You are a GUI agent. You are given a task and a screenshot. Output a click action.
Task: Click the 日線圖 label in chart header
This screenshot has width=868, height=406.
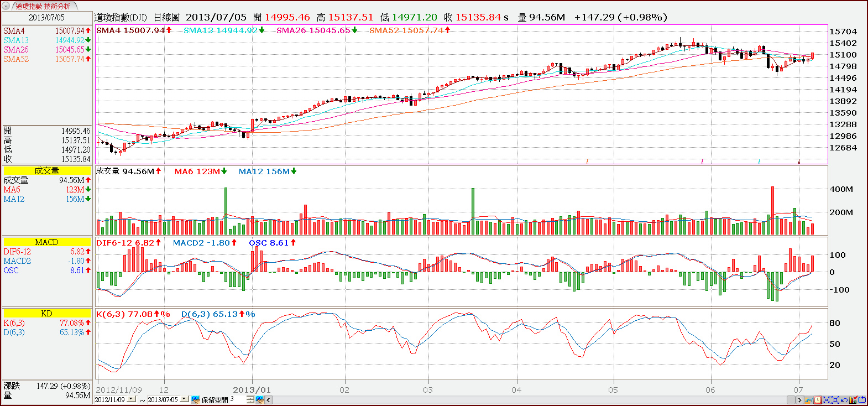166,18
